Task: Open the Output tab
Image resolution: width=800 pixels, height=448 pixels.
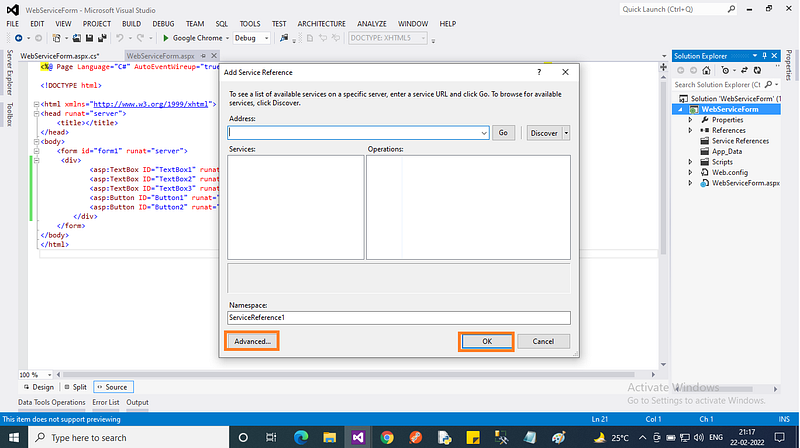Action: coord(137,402)
